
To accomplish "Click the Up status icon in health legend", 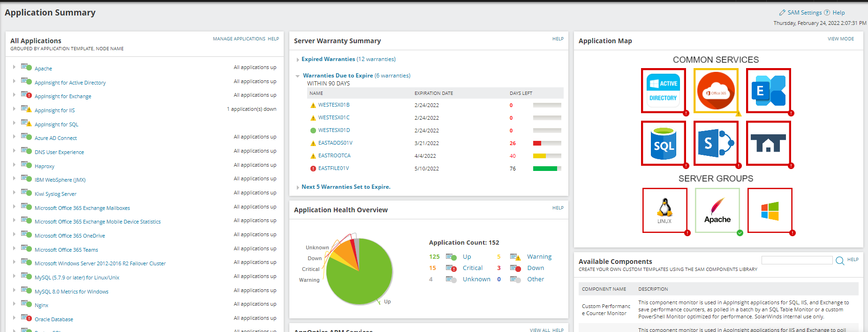I will pos(451,257).
